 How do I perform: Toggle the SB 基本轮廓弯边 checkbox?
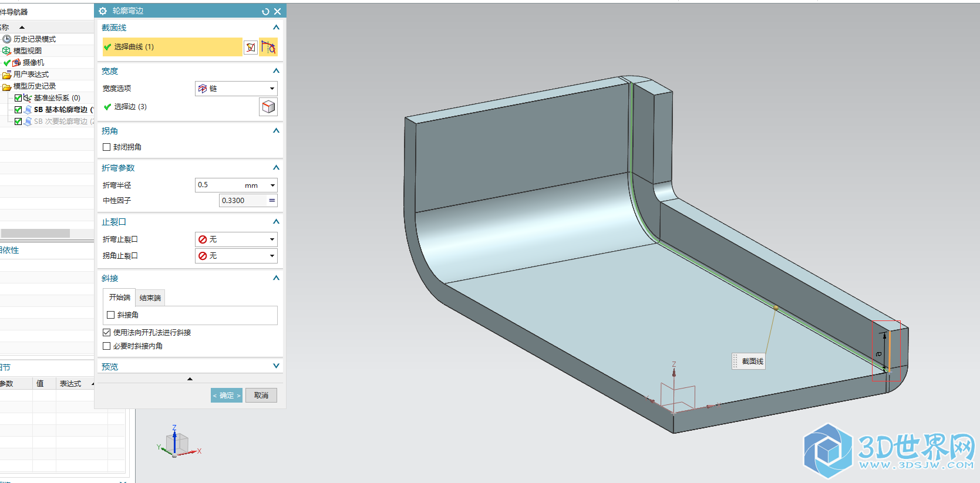18,110
